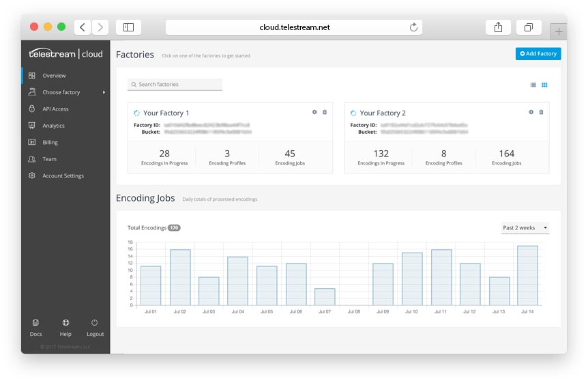Click 3 Encoding Profiles in Factory 1

(x=227, y=157)
